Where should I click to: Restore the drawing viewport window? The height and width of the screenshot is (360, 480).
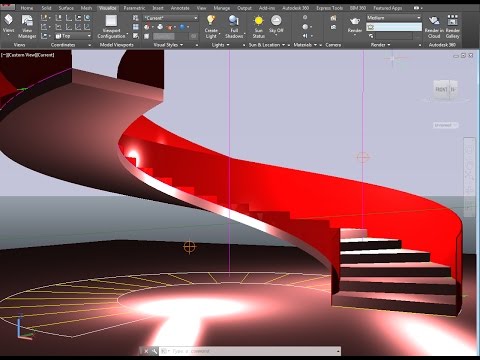click(463, 56)
